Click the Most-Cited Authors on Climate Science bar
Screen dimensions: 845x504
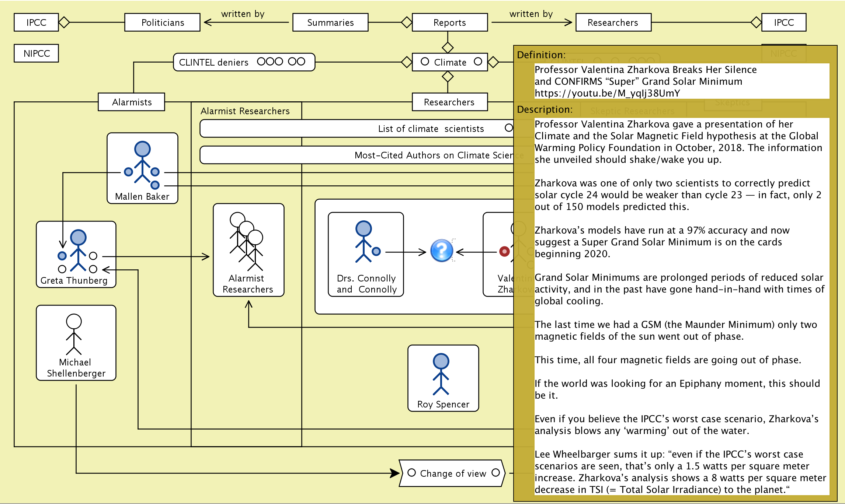[x=434, y=155]
